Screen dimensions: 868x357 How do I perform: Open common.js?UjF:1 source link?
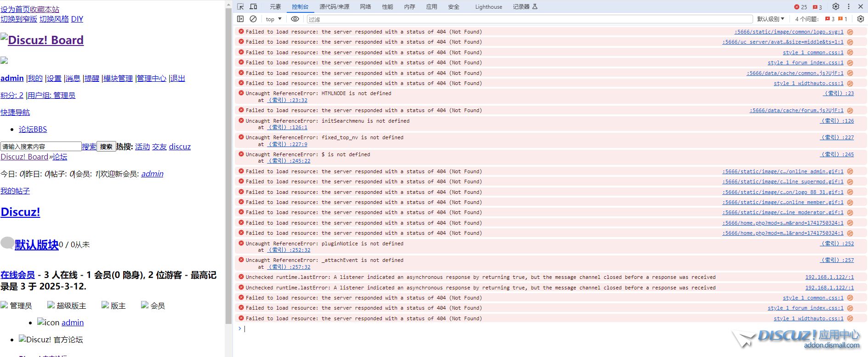tap(795, 73)
